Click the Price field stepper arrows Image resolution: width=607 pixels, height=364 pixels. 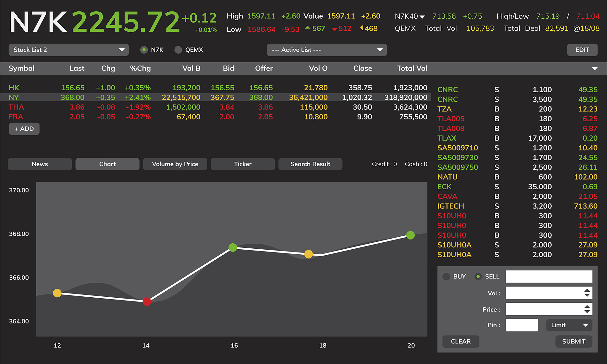pos(587,309)
